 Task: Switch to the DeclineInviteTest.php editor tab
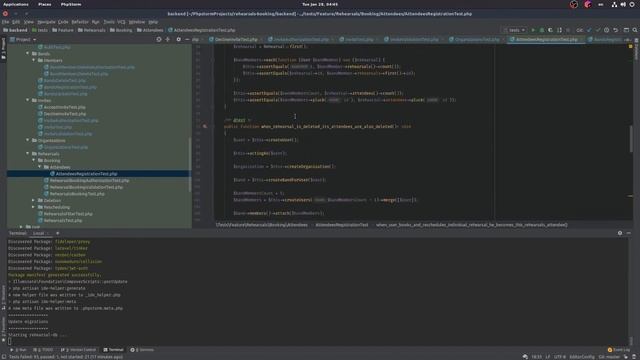tap(236, 40)
